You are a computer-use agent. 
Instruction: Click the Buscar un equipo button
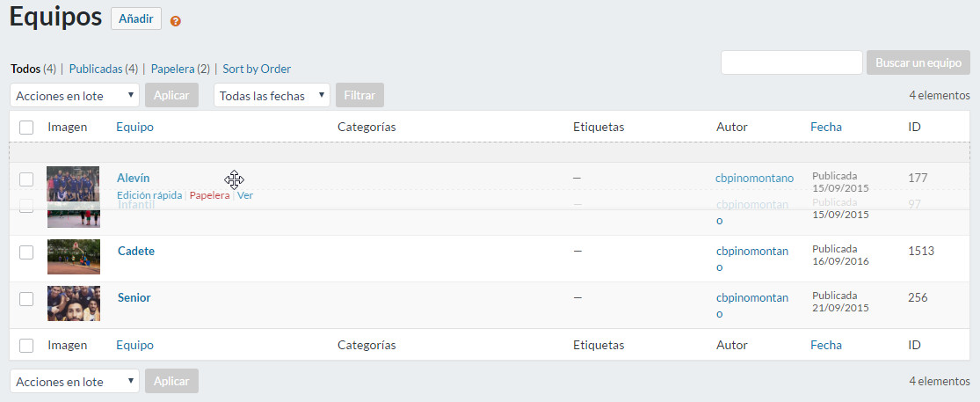pyautogui.click(x=918, y=62)
